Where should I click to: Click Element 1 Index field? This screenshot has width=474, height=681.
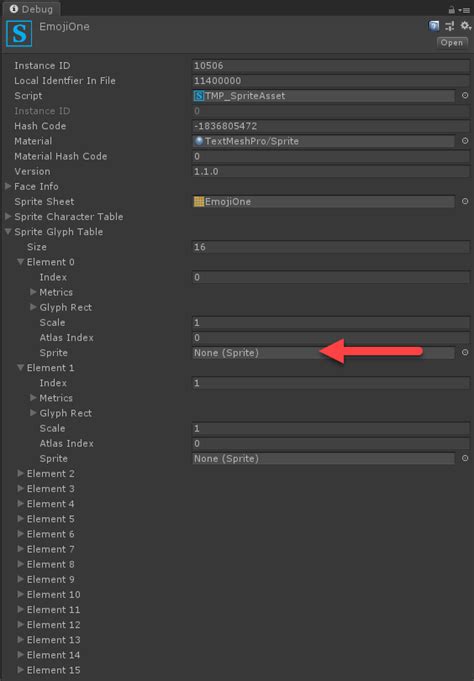331,383
